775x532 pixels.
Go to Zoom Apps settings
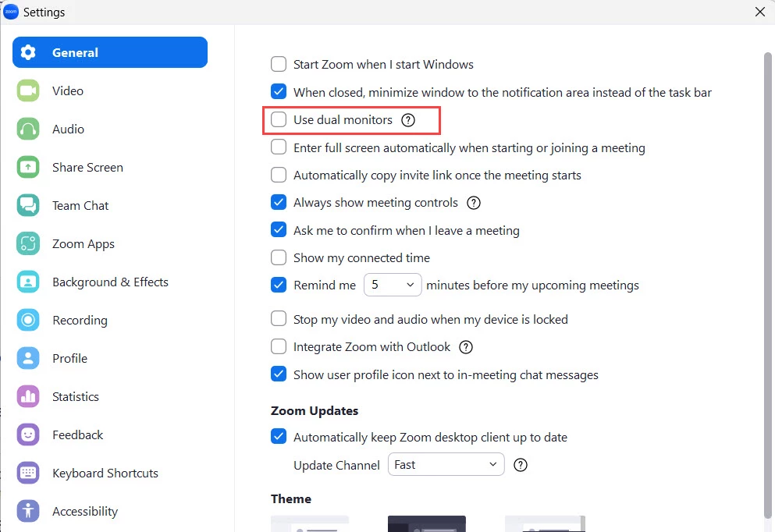tap(110, 244)
